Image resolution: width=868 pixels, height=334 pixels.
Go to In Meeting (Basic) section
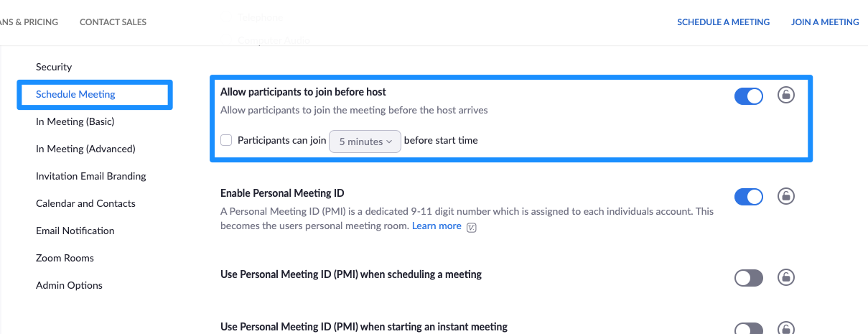click(75, 121)
